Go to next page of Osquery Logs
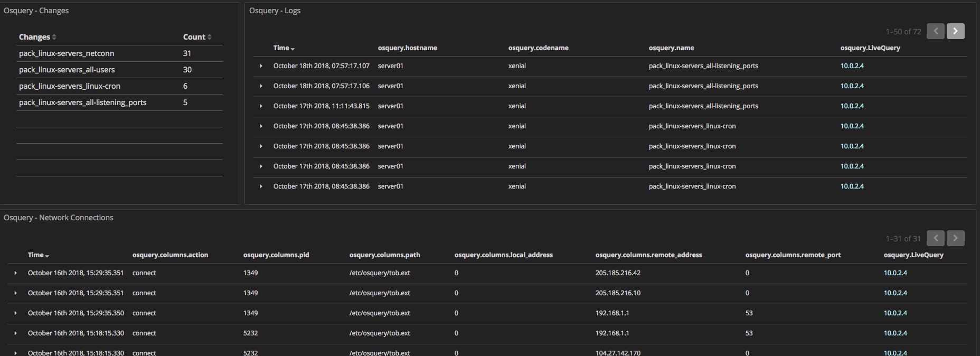The width and height of the screenshot is (980, 356). click(955, 31)
